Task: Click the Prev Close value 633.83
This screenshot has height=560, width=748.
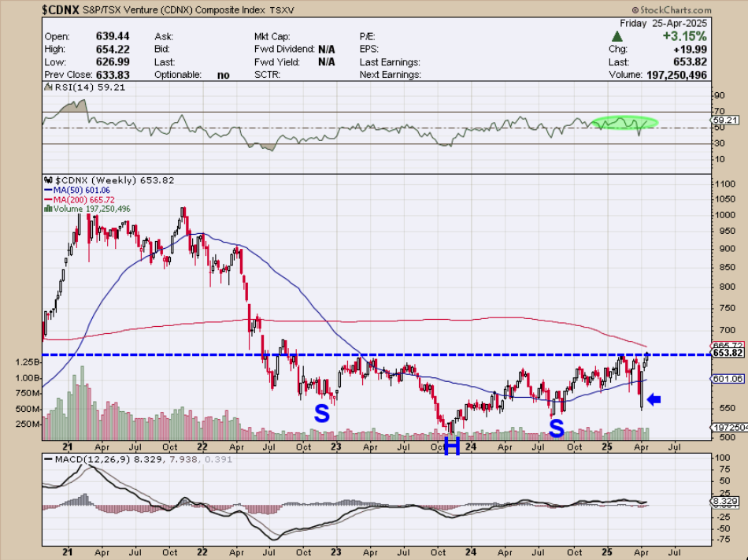Action: (x=113, y=75)
